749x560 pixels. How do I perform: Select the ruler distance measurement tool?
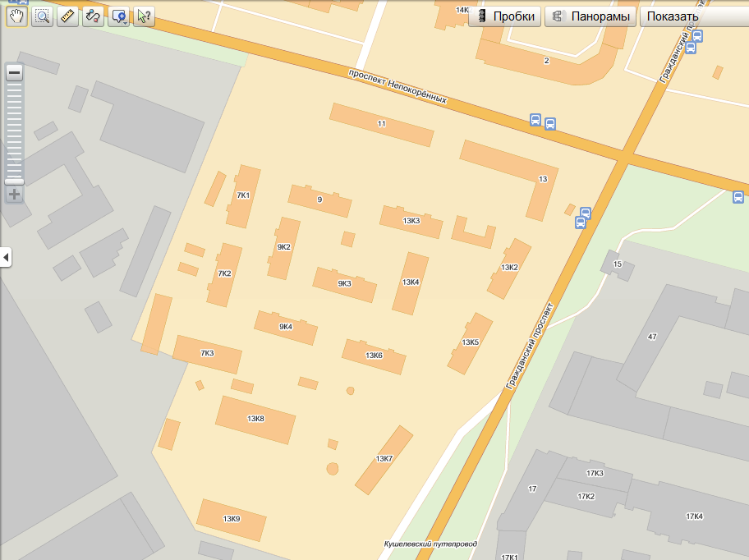pos(67,16)
